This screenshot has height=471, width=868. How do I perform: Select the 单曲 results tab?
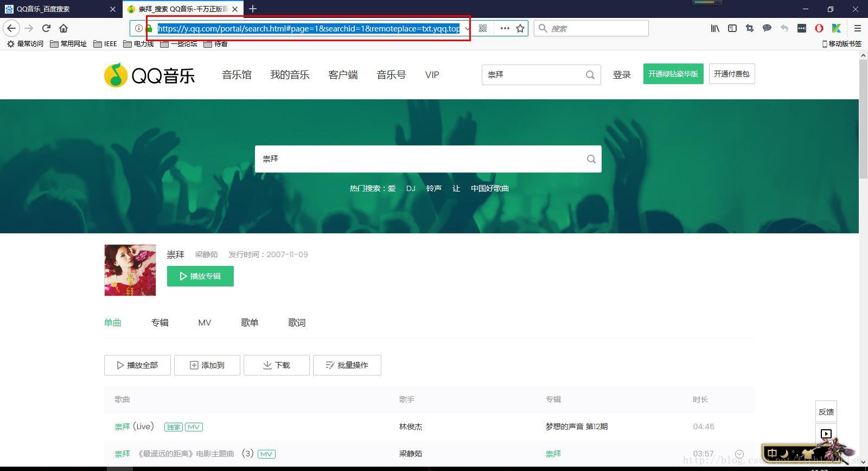coord(113,322)
